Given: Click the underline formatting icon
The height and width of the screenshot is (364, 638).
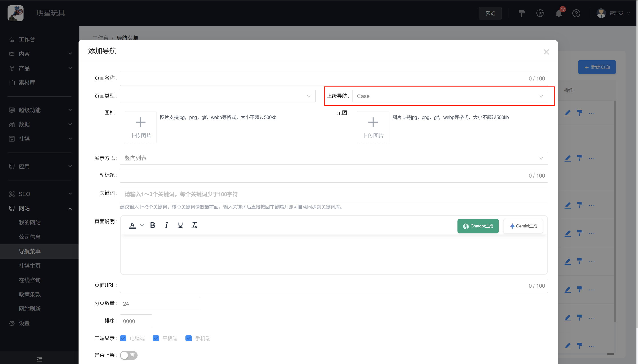Looking at the screenshot, I should tap(180, 225).
